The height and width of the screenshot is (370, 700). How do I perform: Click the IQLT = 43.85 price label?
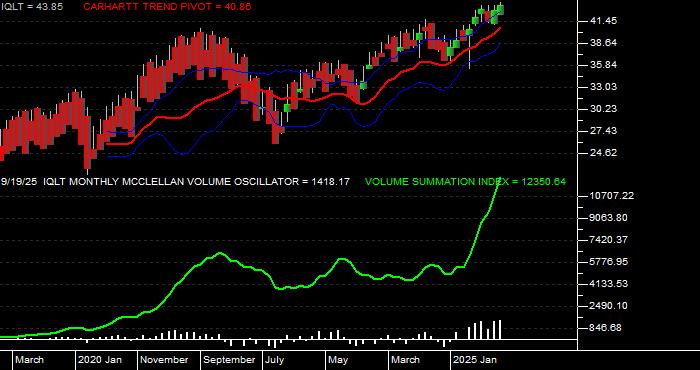click(x=32, y=7)
